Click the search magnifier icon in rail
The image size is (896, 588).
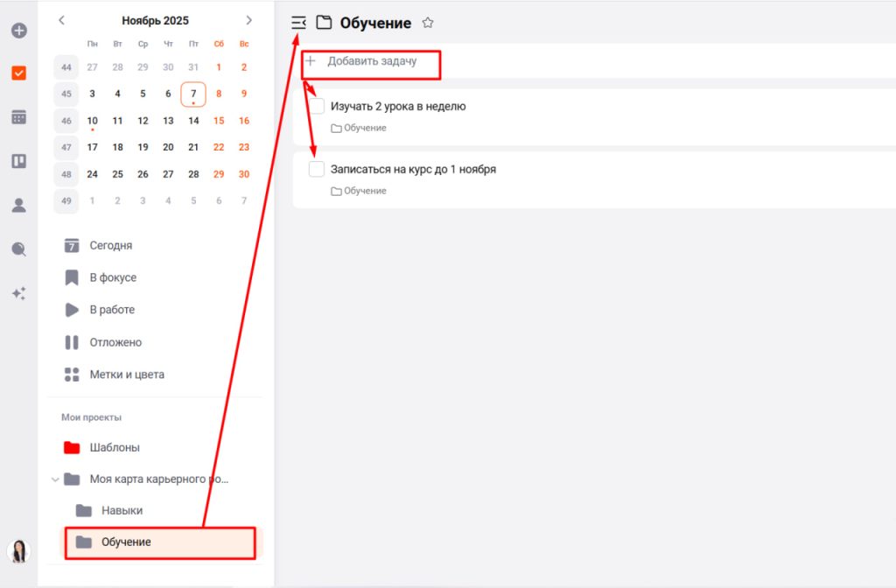click(x=18, y=249)
